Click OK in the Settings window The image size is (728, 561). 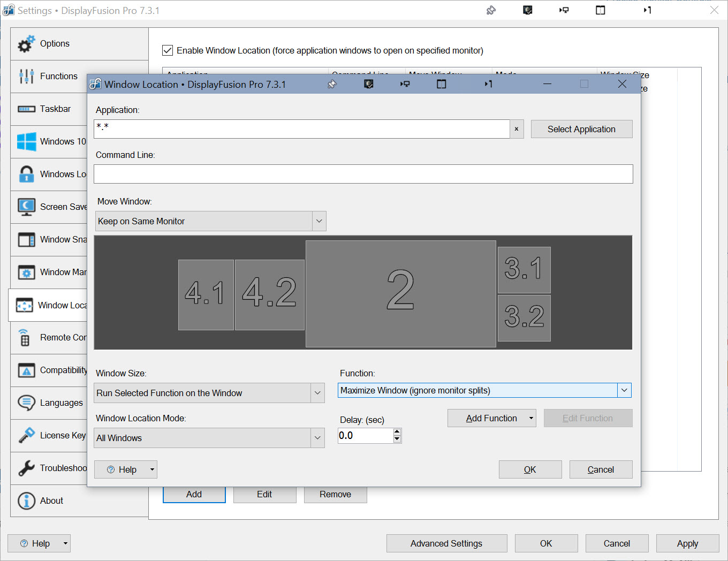[546, 543]
